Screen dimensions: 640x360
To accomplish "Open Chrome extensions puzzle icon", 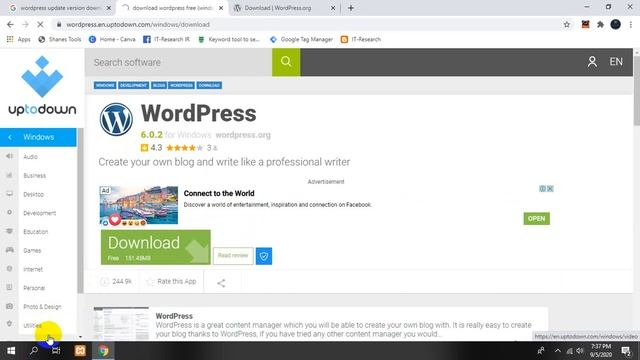I will coord(600,24).
